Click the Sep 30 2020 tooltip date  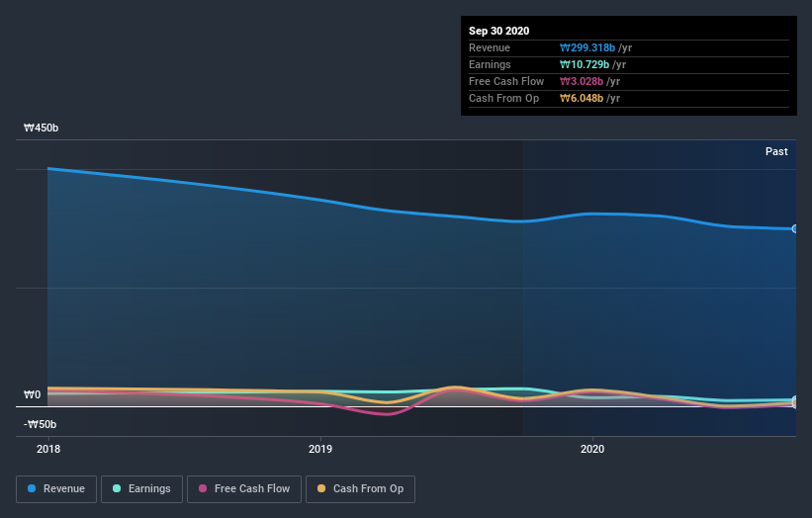[x=498, y=31]
